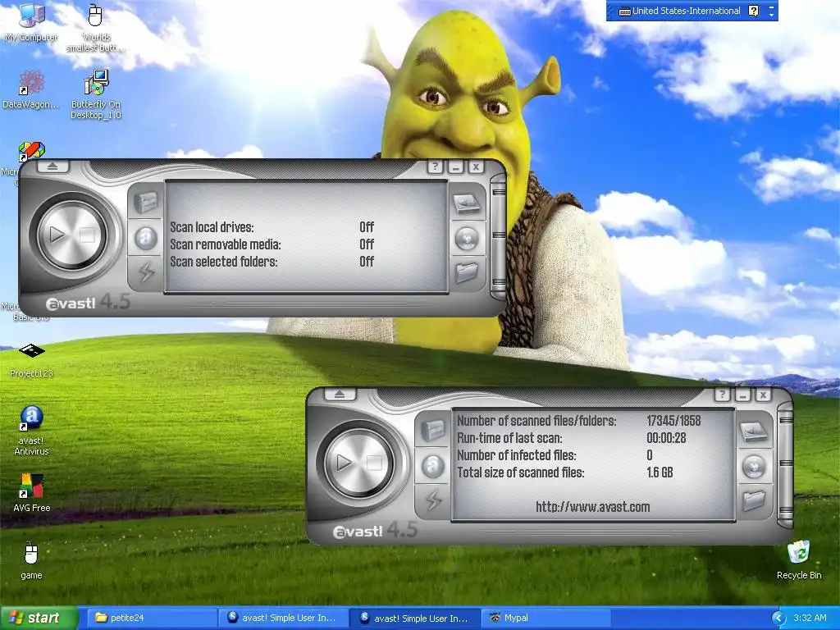This screenshot has width=840, height=630.
Task: Switch to petite24 taskbar item
Action: pos(151,618)
